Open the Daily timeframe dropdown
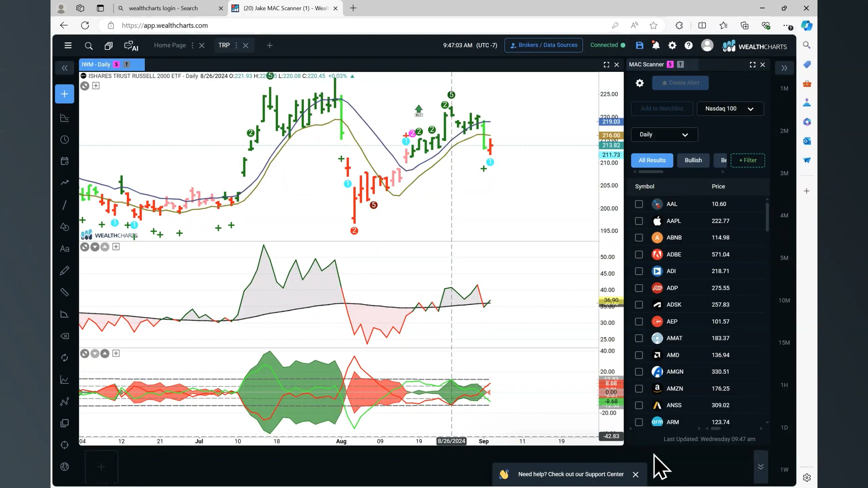 664,135
